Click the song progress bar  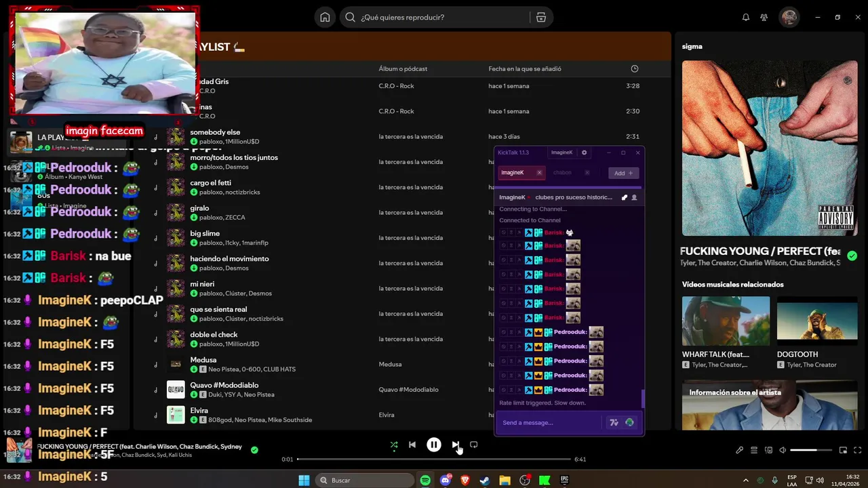(434, 460)
